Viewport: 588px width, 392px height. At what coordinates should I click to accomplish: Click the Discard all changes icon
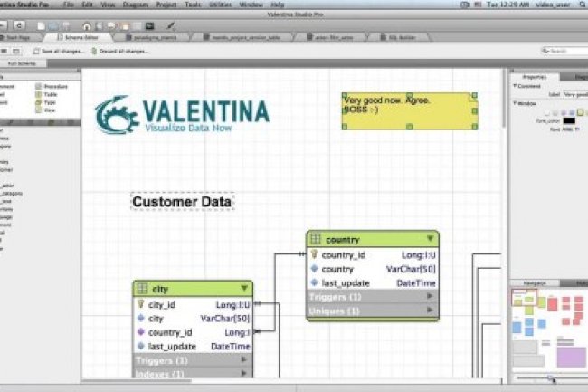click(96, 52)
